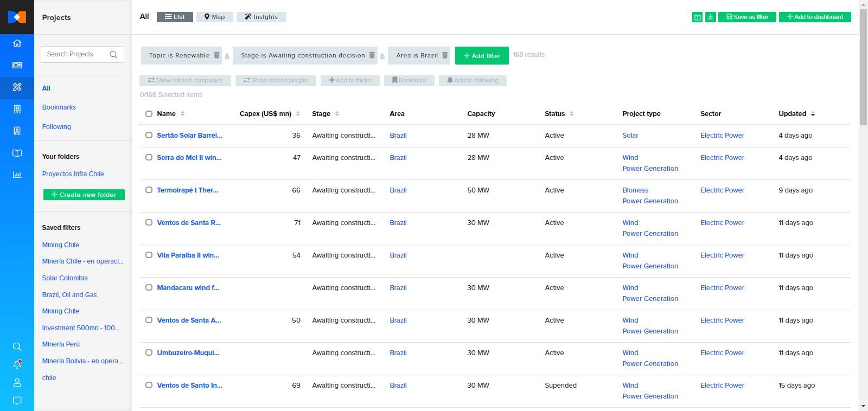Click the app logo at top left
The image size is (868, 411).
click(17, 17)
